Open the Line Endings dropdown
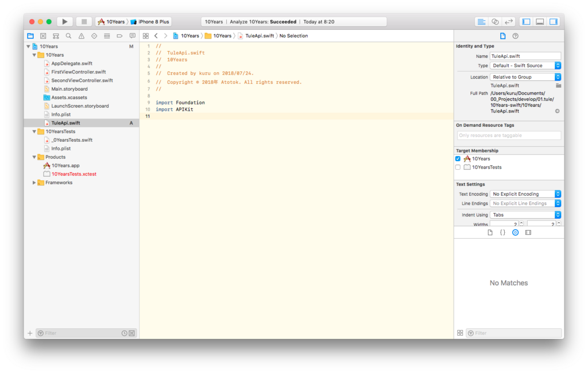588x373 pixels. (525, 203)
